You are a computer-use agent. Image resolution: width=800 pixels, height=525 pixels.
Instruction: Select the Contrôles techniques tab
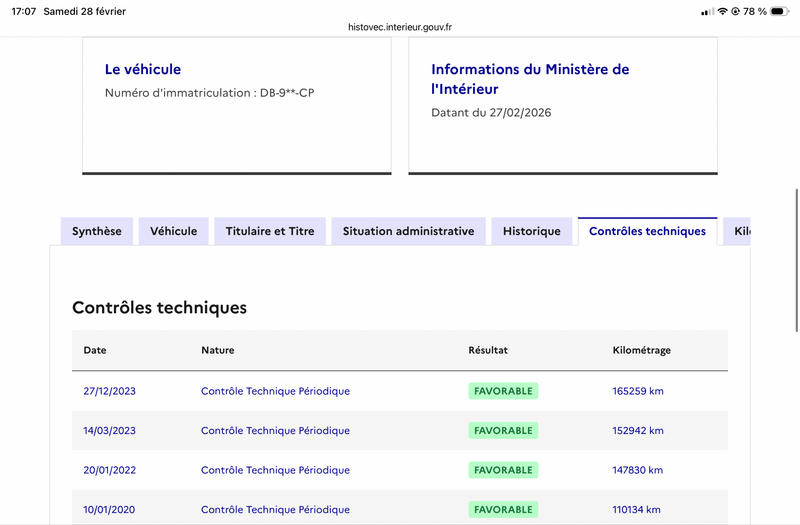point(647,231)
